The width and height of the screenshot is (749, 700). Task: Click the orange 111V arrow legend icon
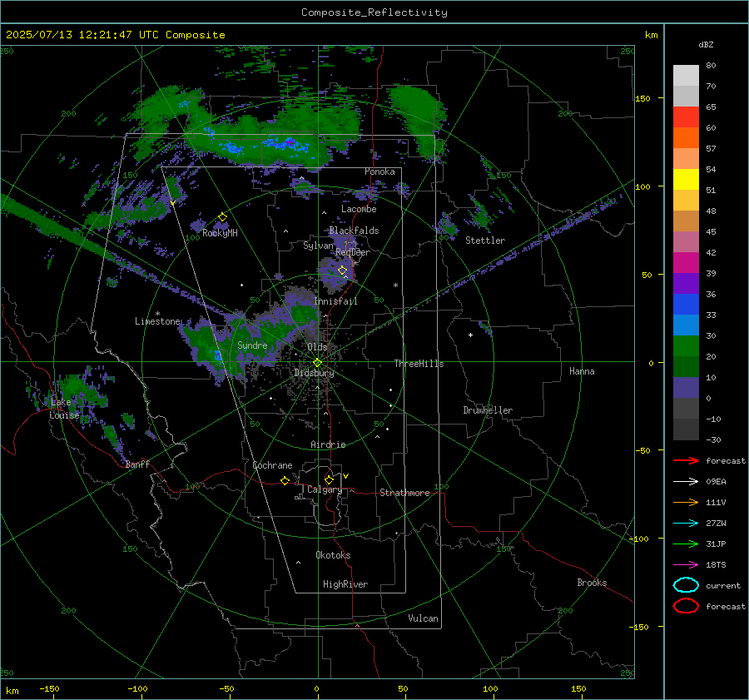[x=686, y=502]
